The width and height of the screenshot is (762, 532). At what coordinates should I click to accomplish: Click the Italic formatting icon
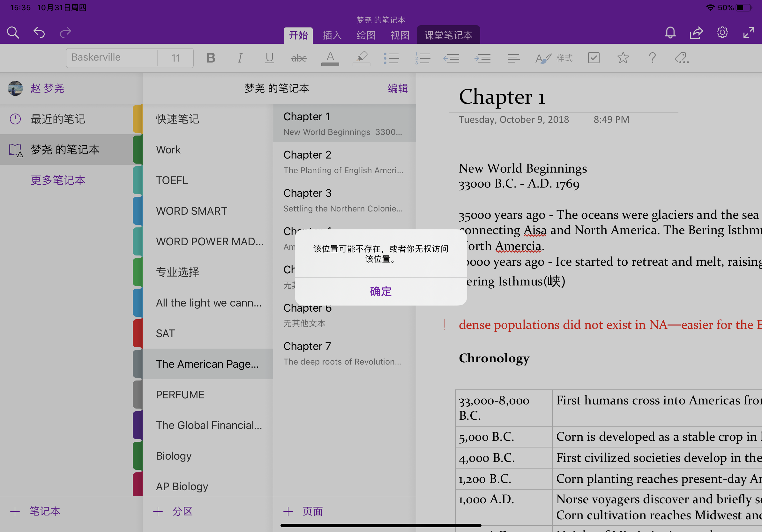click(x=241, y=57)
